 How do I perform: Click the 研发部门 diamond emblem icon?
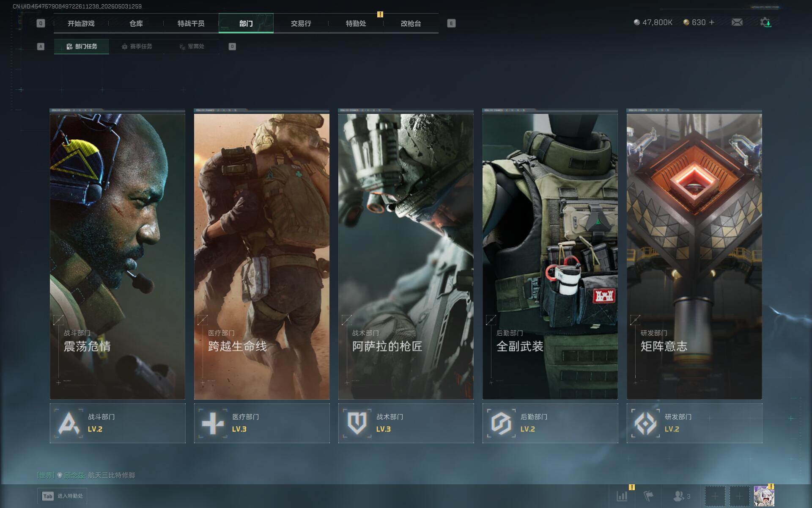645,423
